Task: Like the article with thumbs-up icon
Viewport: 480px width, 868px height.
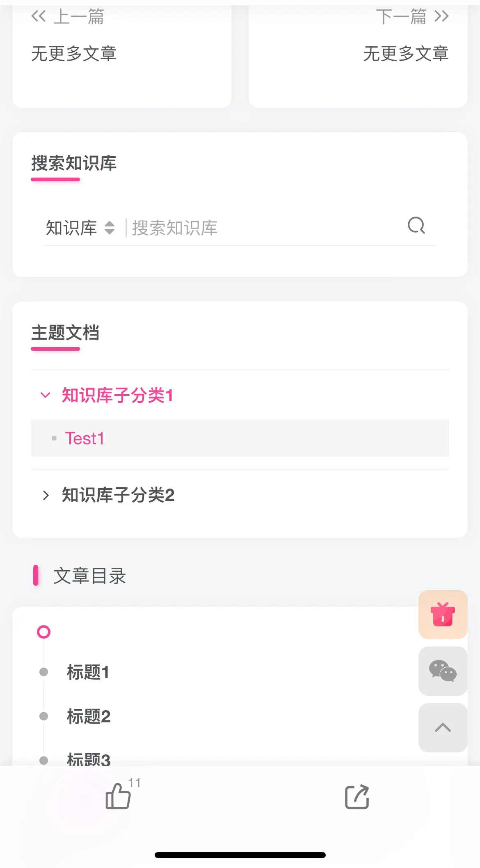Action: (119, 796)
